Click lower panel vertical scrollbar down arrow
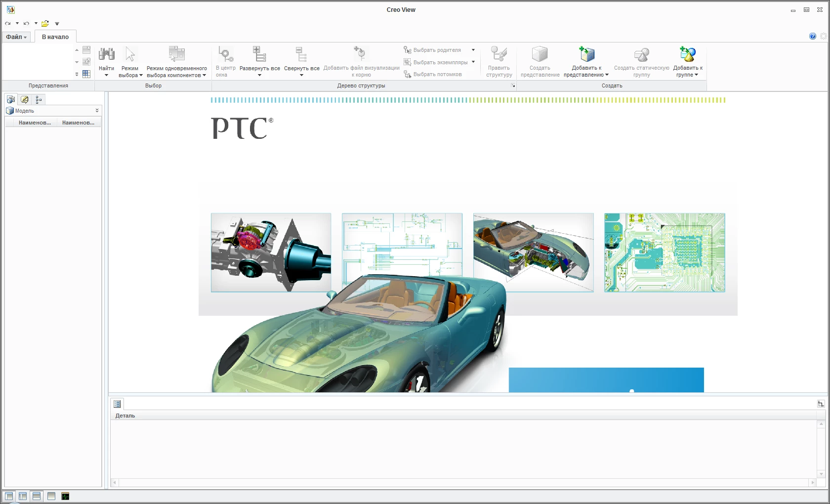Screen dimensions: 830x504 pyautogui.click(x=821, y=474)
